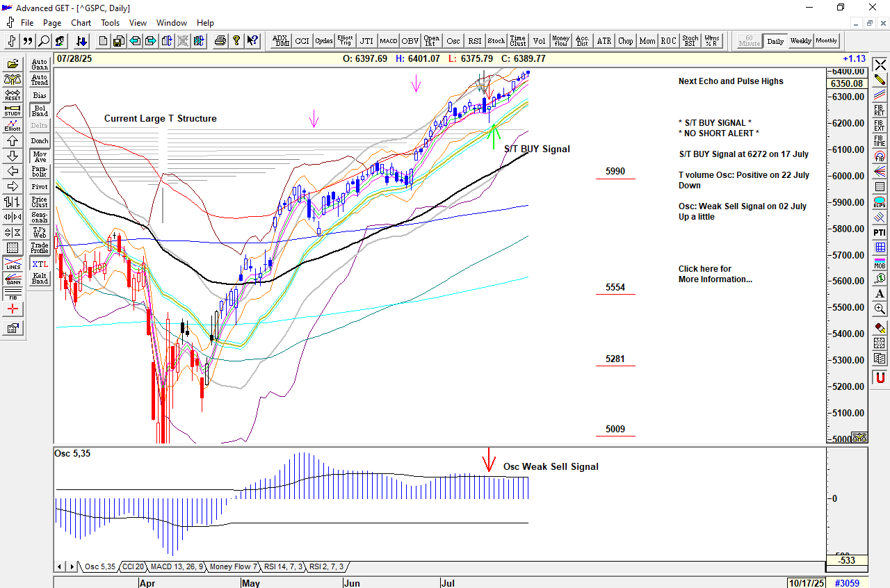Toggle the XTL indicator button
Screen dimensions: 890x588
(x=40, y=264)
